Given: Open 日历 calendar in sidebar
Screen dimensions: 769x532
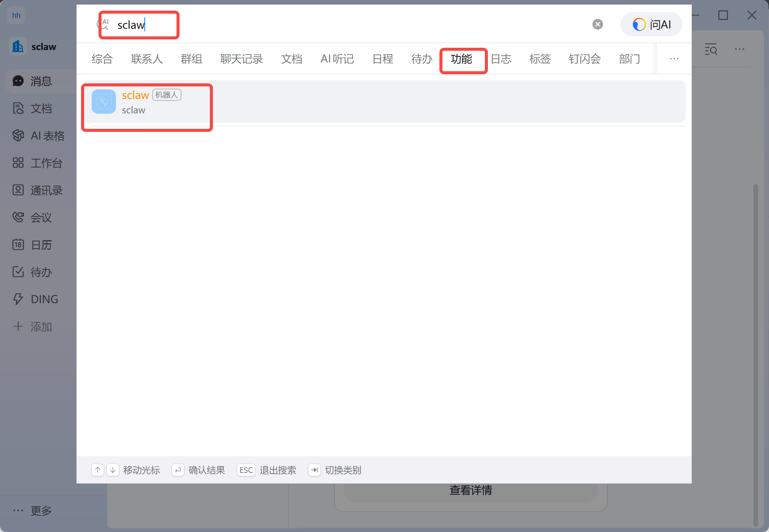Looking at the screenshot, I should pyautogui.click(x=41, y=245).
